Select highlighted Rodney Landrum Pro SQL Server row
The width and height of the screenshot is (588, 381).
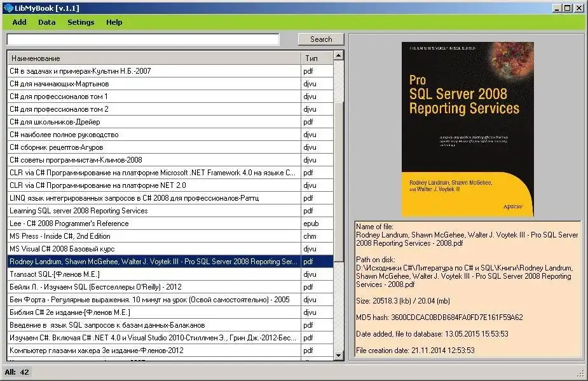click(x=170, y=262)
